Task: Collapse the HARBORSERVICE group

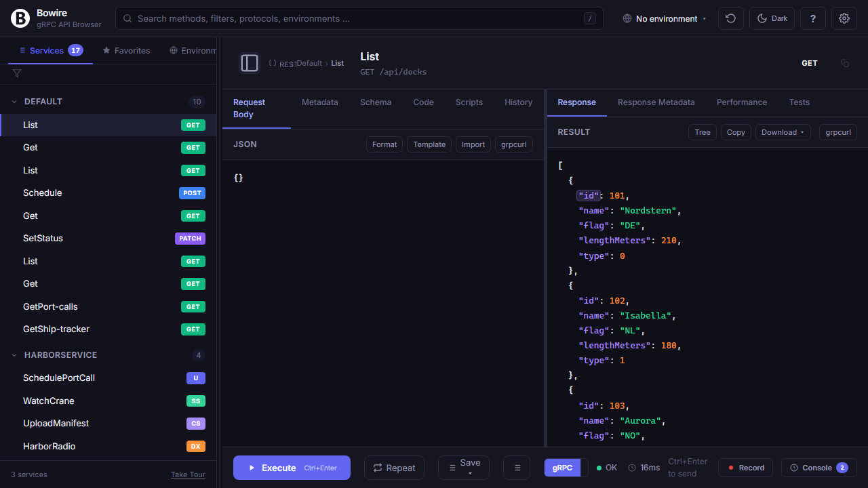Action: (108, 355)
